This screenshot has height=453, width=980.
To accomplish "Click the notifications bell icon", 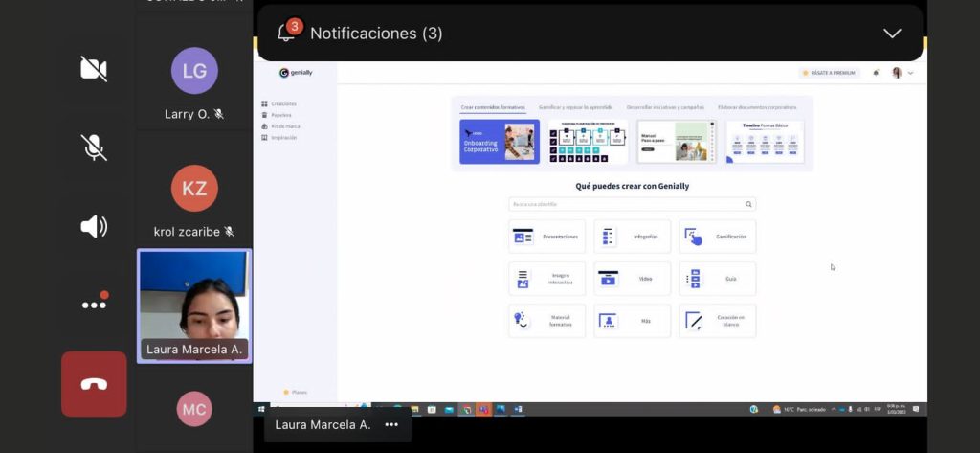I will (286, 33).
